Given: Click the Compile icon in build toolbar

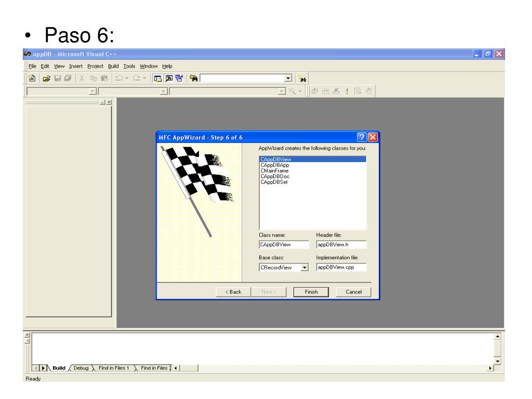Looking at the screenshot, I should [x=315, y=91].
